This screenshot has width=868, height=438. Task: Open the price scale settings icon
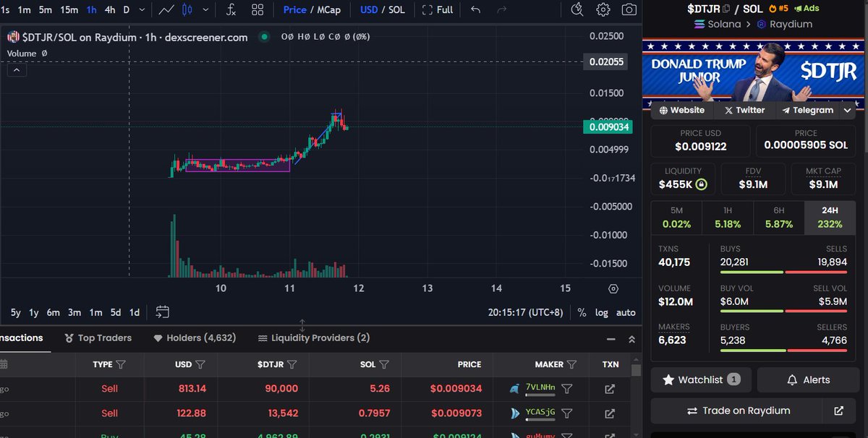pos(613,288)
